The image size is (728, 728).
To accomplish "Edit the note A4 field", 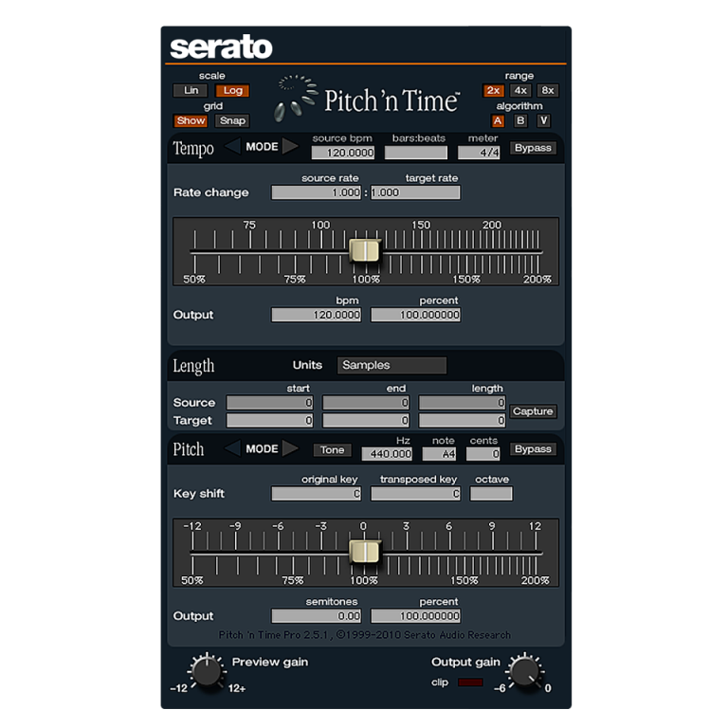I will [x=439, y=454].
